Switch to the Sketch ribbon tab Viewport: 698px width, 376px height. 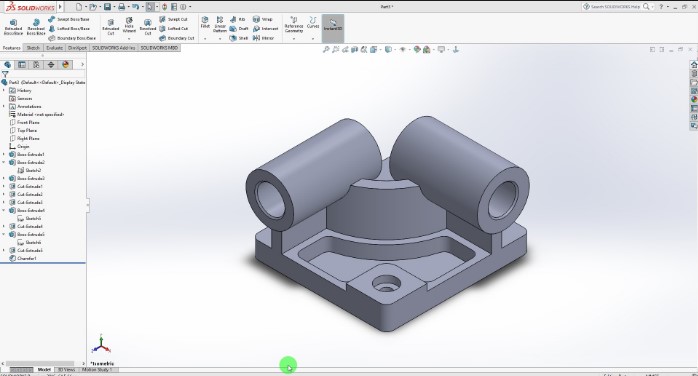[33, 48]
